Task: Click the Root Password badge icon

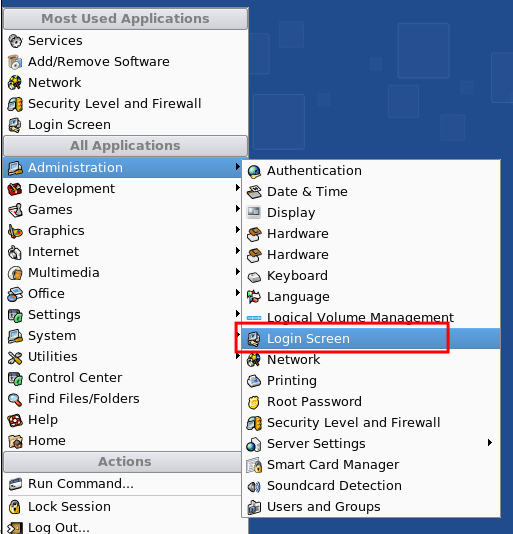Action: point(254,402)
